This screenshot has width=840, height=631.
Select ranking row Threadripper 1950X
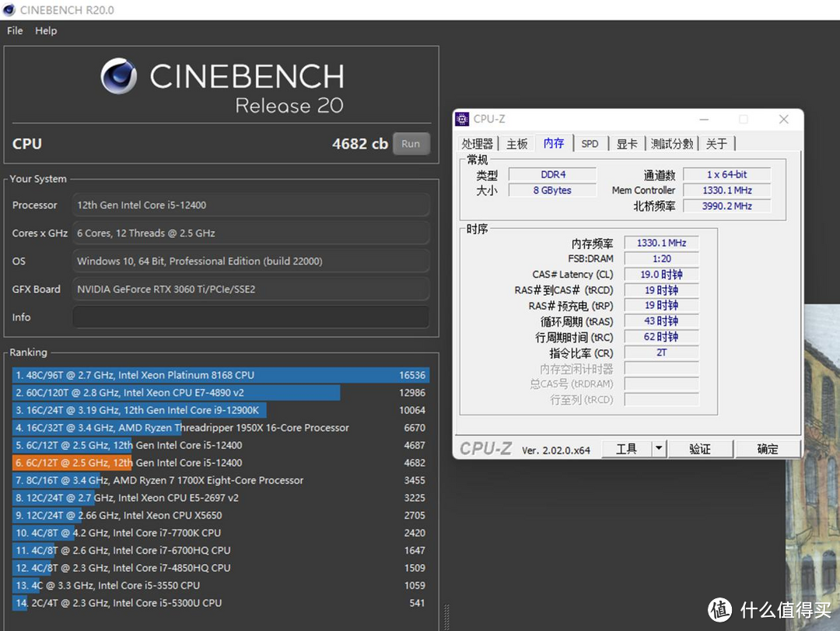[x=221, y=428]
